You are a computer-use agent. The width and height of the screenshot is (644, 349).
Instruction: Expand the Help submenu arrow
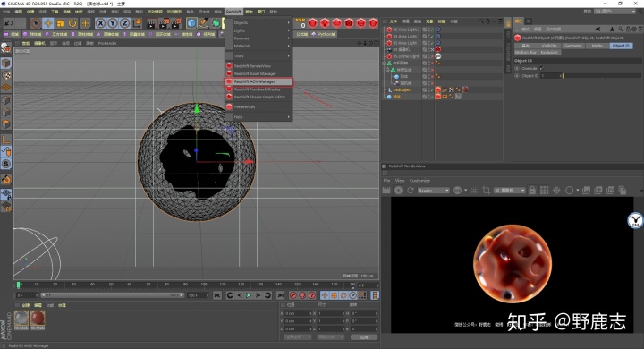[289, 117]
